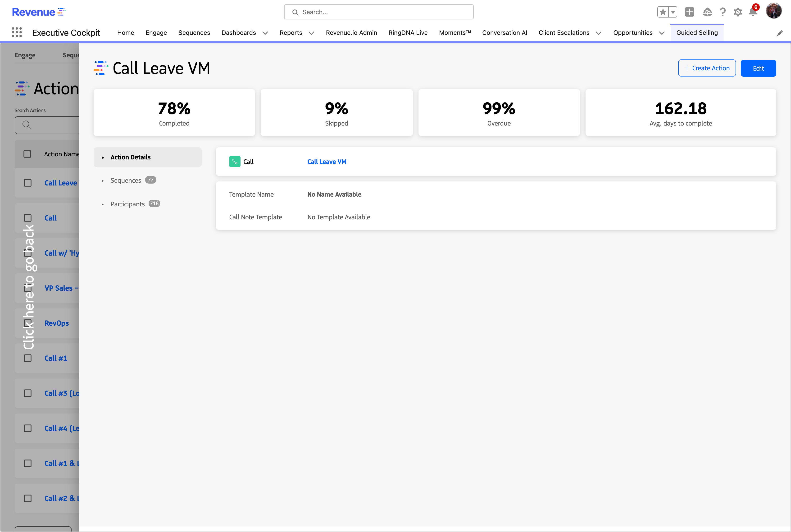Check the Call #1 row checkbox

coord(28,358)
